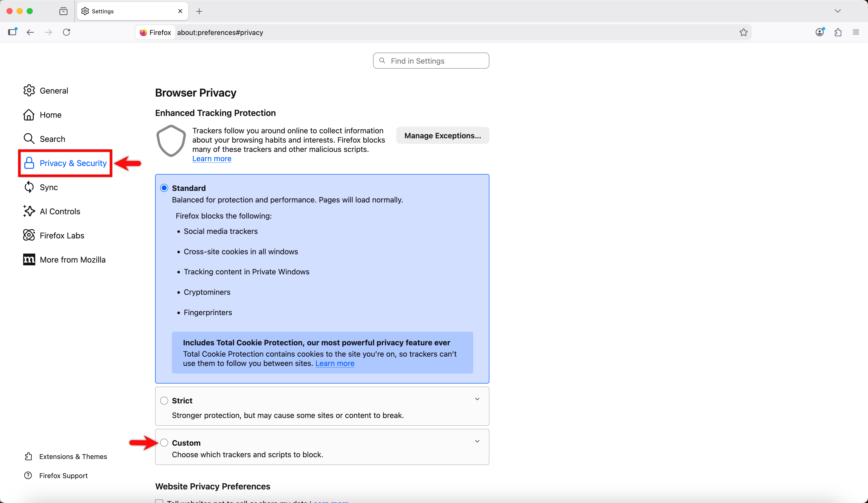Click the search magnifier in Find in Settings
Image resolution: width=868 pixels, height=503 pixels.
click(382, 61)
